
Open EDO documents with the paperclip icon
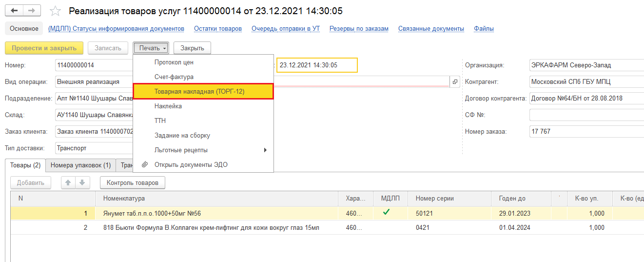pos(145,164)
